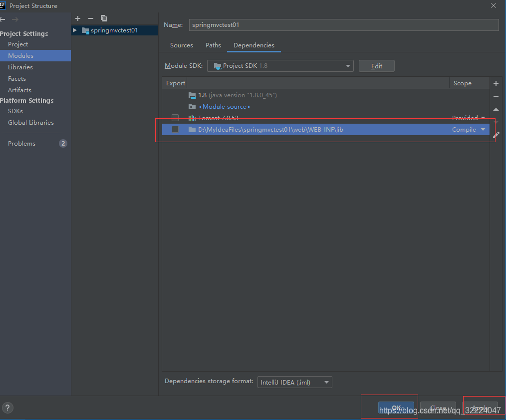Open SDKs platform settings
Screen dimensions: 506x420
pyautogui.click(x=15, y=111)
